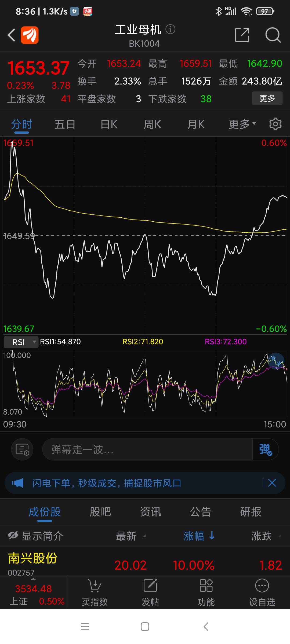Tap RSI1:54.870 value
Image resolution: width=290 pixels, height=644 pixels.
pos(60,342)
